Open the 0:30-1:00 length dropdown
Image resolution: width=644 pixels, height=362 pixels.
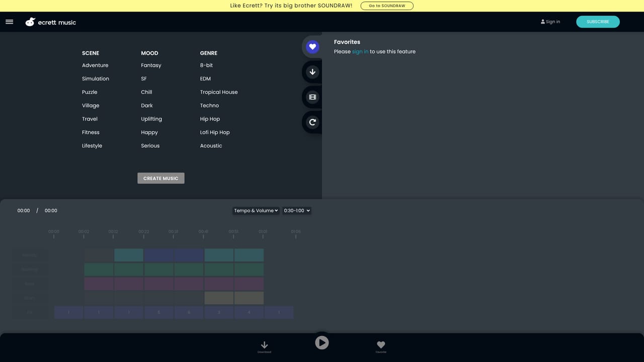click(296, 211)
